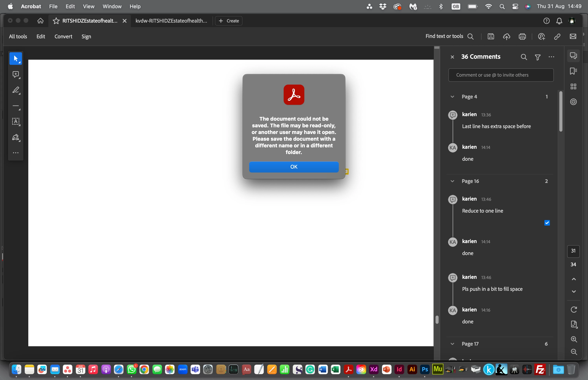Switch to the kvdw-RITSHIDZEstateofhealth tab

coord(171,21)
